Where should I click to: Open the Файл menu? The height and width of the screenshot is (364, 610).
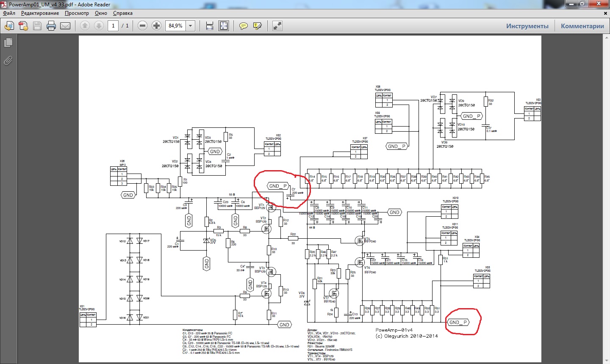point(9,13)
